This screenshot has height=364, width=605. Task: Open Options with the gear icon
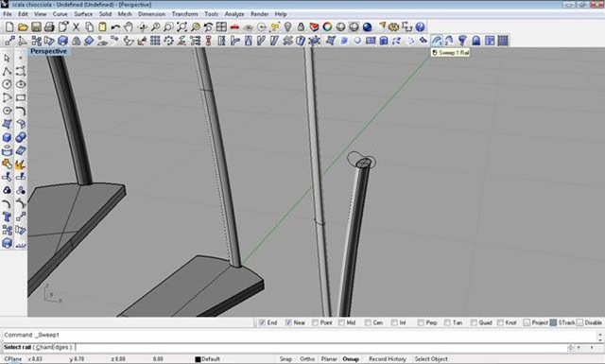(393, 27)
